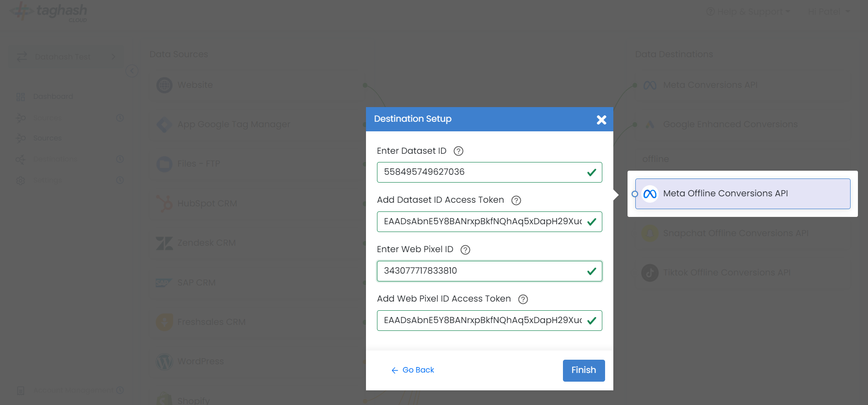Image resolution: width=868 pixels, height=405 pixels.
Task: Collapse the sidebar with the arrow button
Action: click(x=132, y=71)
